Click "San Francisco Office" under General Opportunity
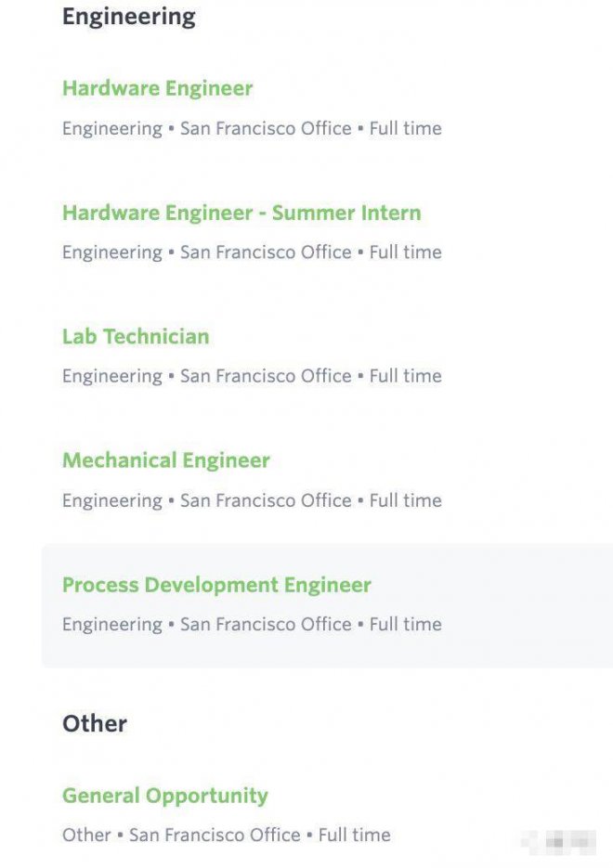613x868 pixels. 215,835
